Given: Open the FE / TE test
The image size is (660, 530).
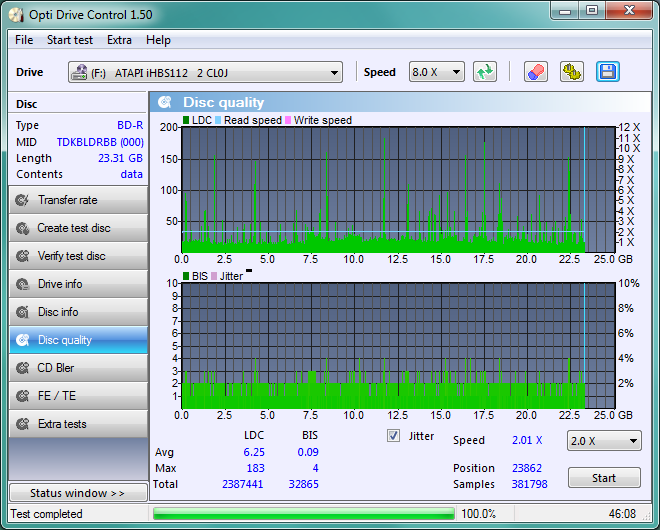Looking at the screenshot, I should [78, 396].
